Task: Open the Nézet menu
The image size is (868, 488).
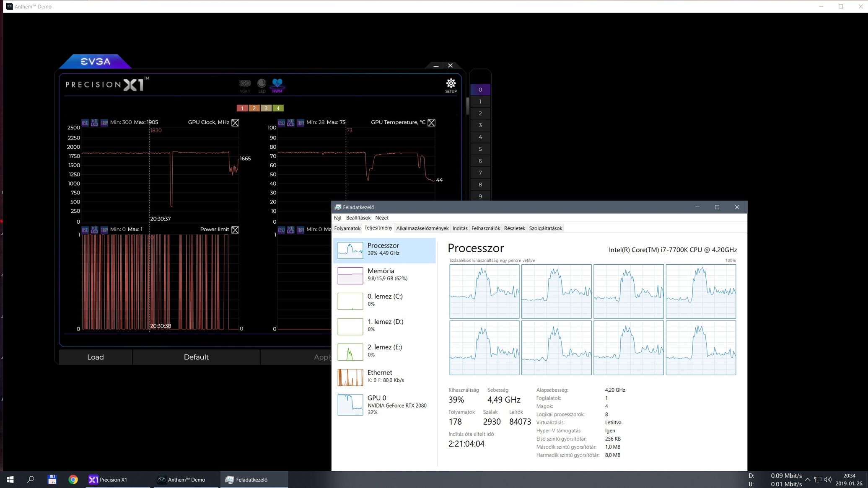Action: tap(382, 218)
